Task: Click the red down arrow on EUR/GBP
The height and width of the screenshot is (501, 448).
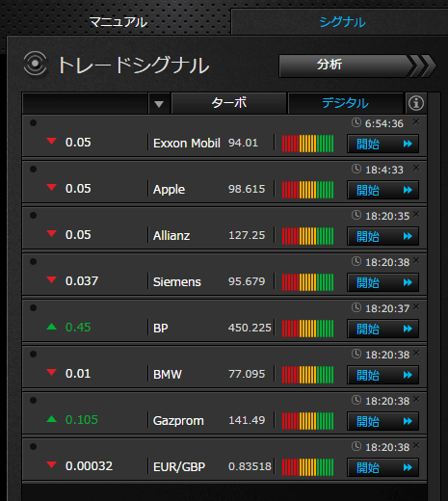Action: point(51,464)
